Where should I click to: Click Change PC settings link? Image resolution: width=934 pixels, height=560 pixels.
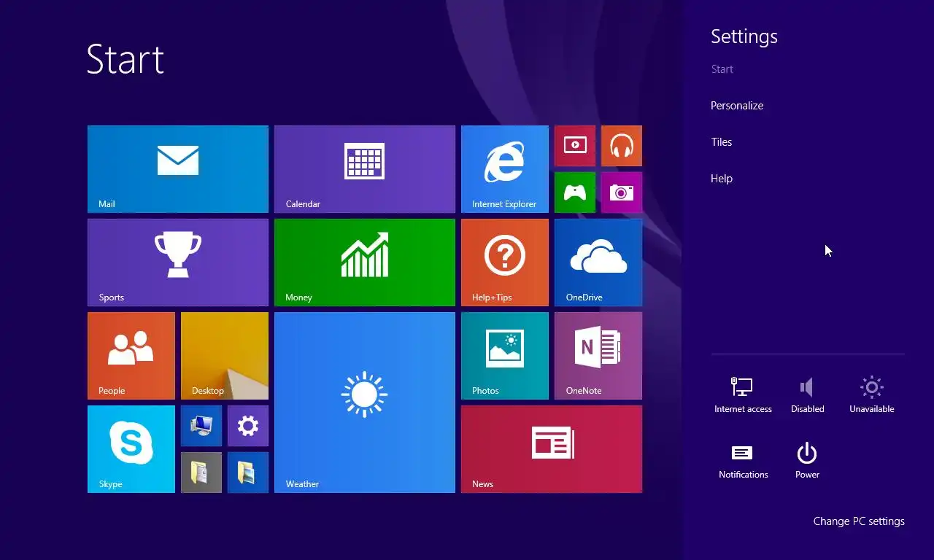859,521
